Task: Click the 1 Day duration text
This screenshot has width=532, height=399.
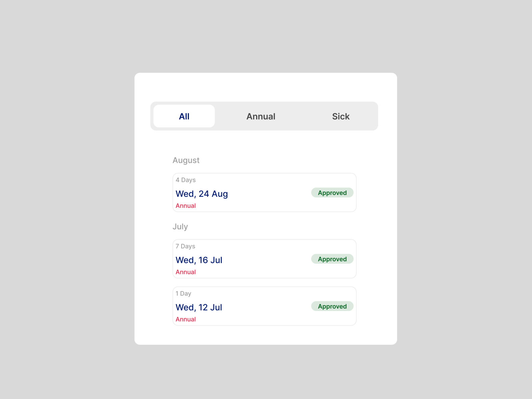Action: 183,293
